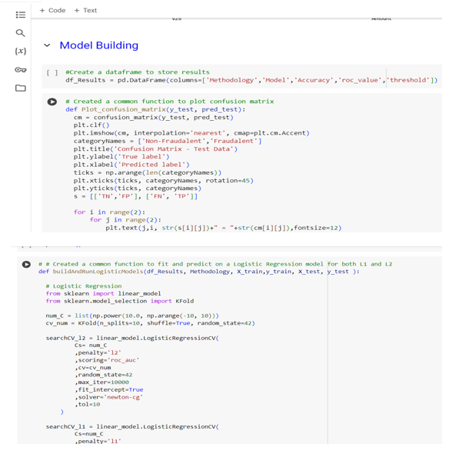Click the plt.xticks rotation=45 line
476x454 pixels.
click(163, 180)
